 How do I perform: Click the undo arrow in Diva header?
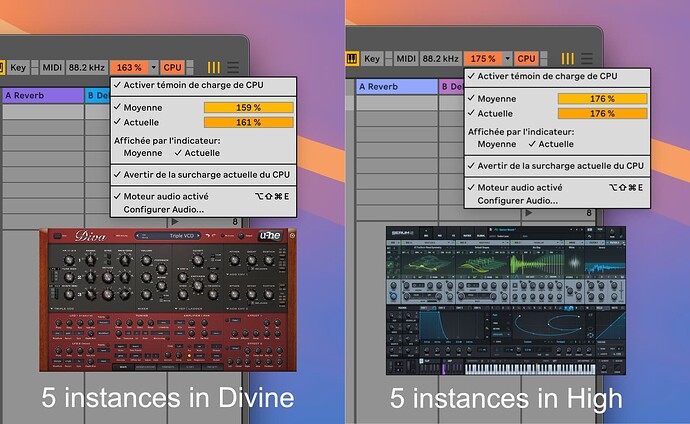pyautogui.click(x=208, y=236)
